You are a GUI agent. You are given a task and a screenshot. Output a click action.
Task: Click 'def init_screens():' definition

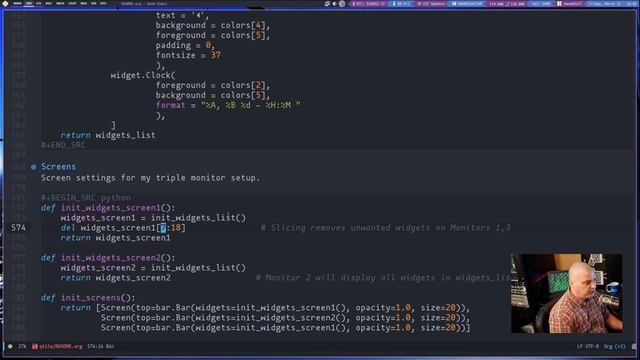point(88,298)
